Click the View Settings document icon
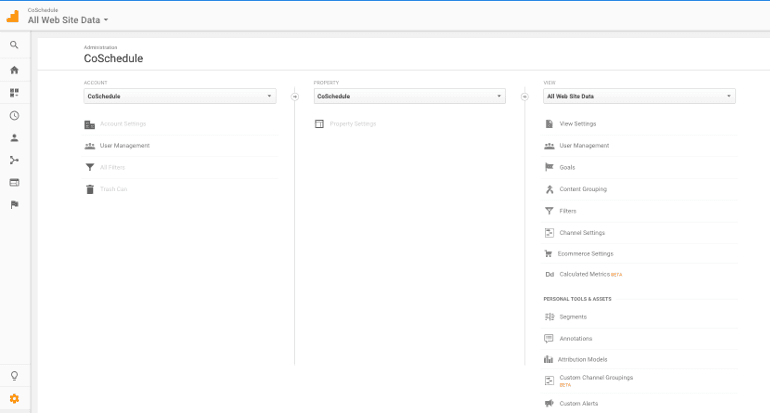 (x=549, y=124)
